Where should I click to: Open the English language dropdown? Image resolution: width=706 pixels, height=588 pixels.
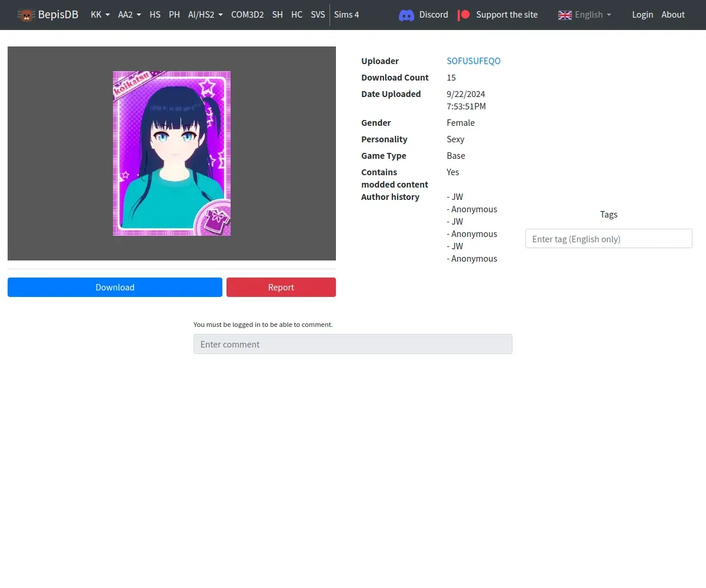click(x=593, y=15)
